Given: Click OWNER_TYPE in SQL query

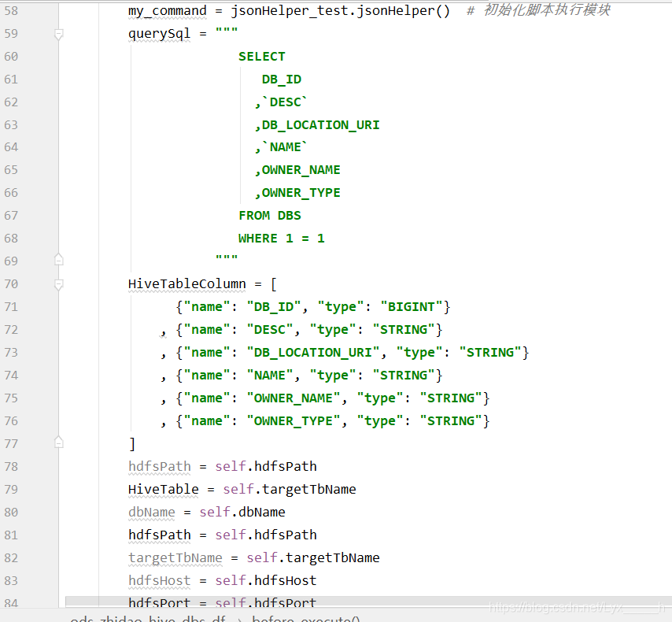Looking at the screenshot, I should 301,193.
